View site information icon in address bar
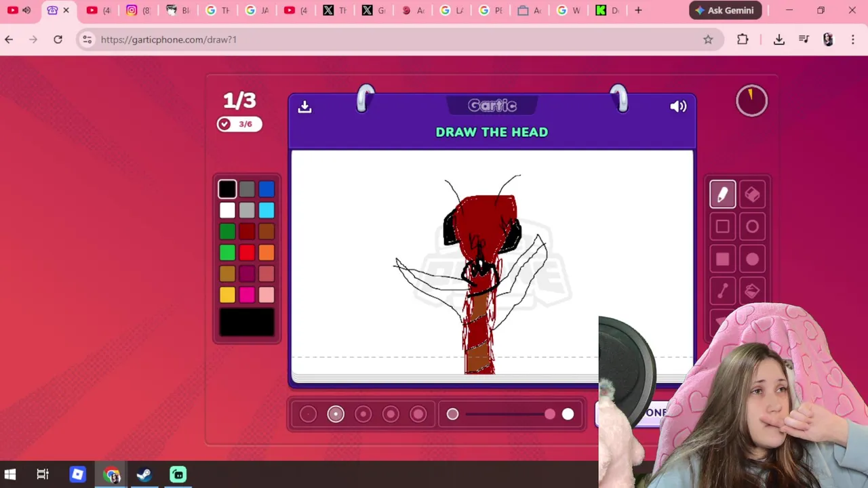 point(87,39)
